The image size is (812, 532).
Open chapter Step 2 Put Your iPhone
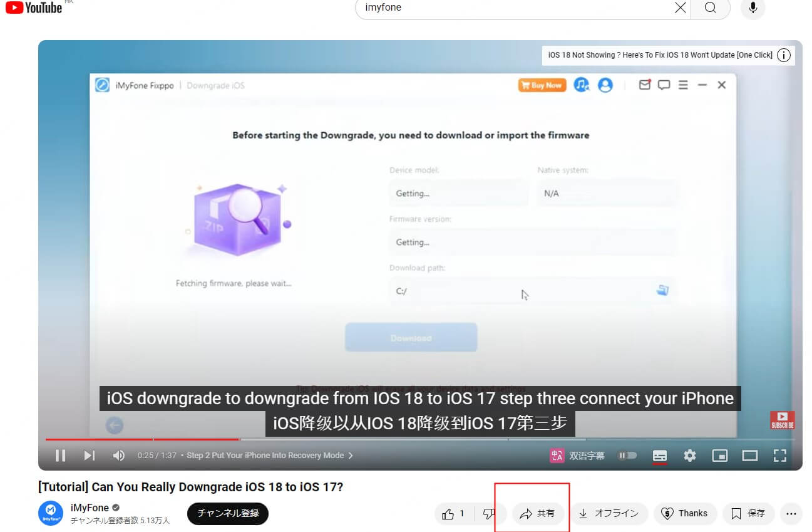point(270,456)
